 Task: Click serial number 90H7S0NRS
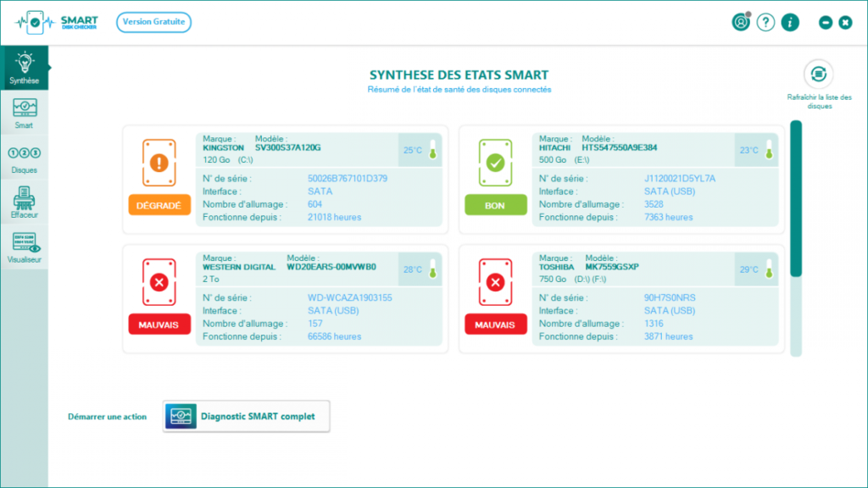click(670, 297)
